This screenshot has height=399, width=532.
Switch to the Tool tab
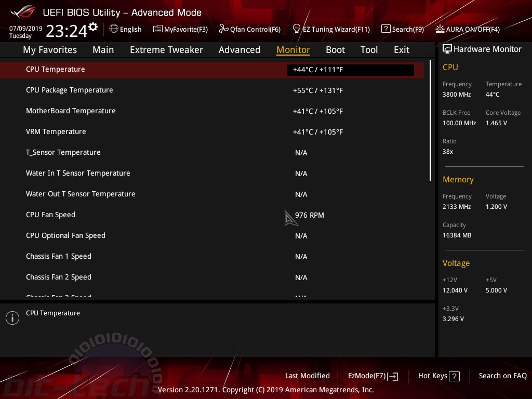point(369,50)
